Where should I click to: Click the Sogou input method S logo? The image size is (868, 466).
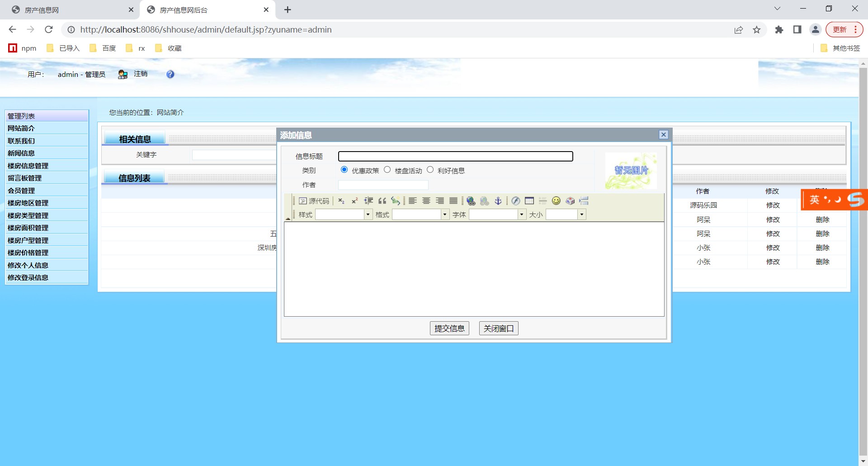pyautogui.click(x=856, y=200)
